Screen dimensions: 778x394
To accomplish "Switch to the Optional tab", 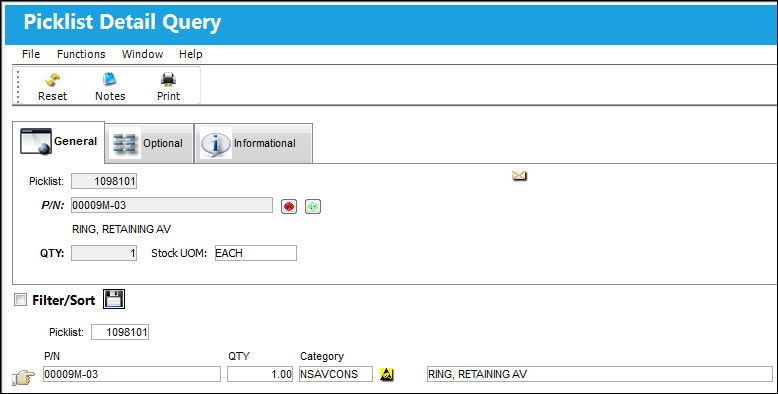I will coord(149,143).
